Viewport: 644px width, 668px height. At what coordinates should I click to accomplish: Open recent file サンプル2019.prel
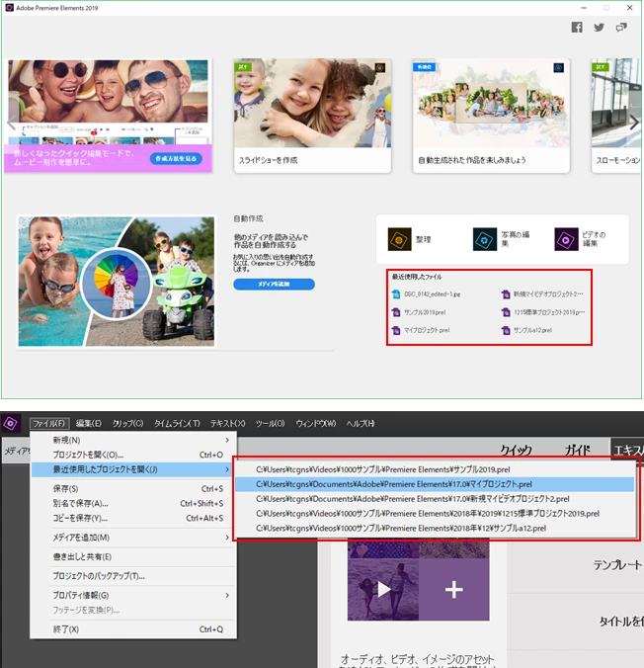[425, 312]
